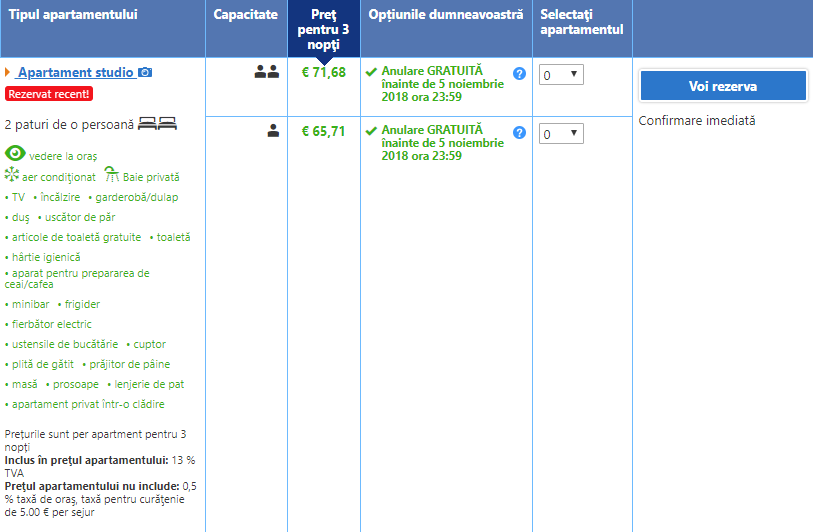The height and width of the screenshot is (532, 813).
Task: Click the green eye city view icon
Action: coord(15,154)
